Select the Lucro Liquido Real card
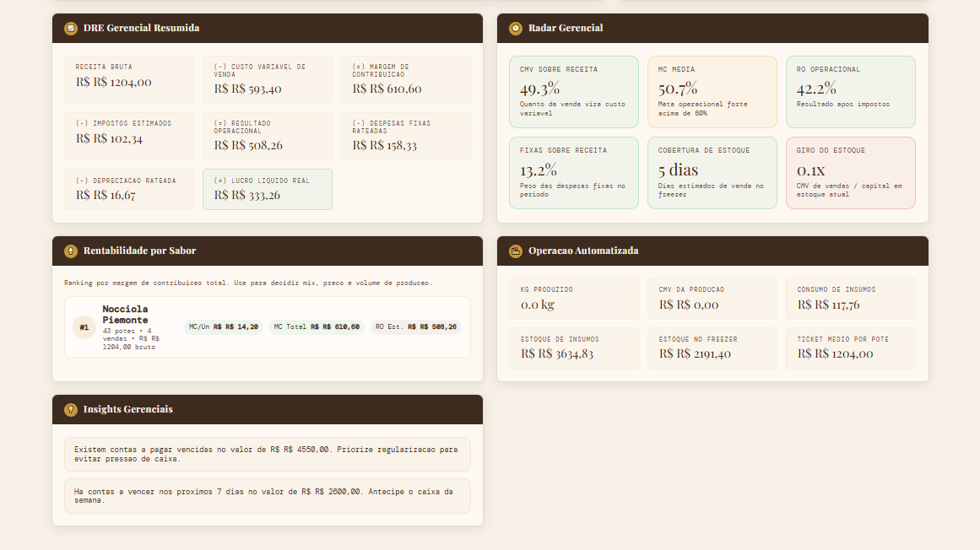 click(x=268, y=189)
